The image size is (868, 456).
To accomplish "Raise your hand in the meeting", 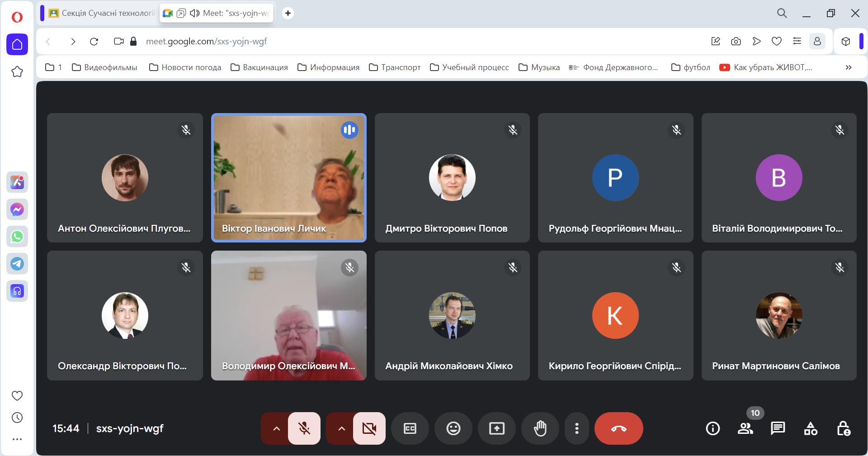I will click(540, 428).
